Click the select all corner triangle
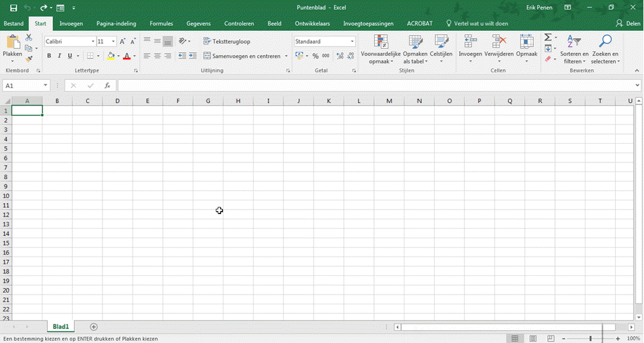The width and height of the screenshot is (644, 343). (x=7, y=101)
